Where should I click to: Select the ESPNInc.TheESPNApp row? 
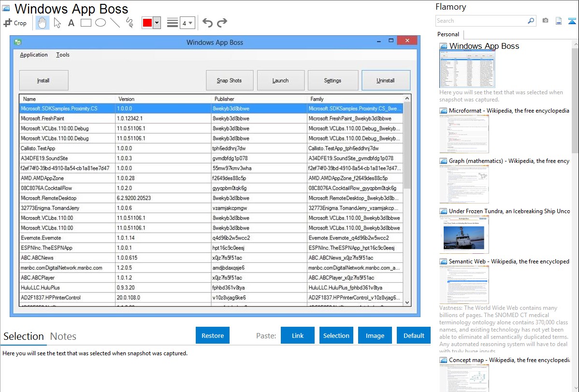211,248
